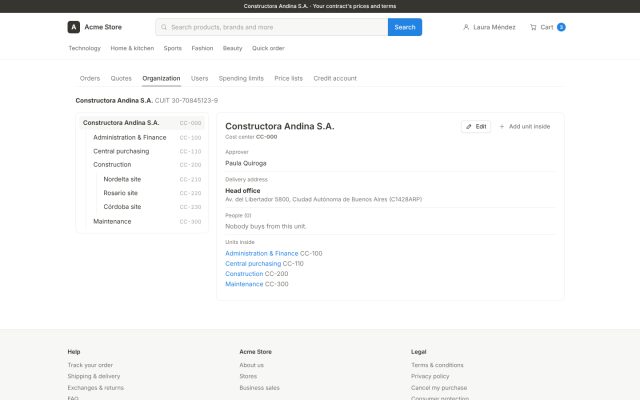Image resolution: width=640 pixels, height=400 pixels.
Task: Open Terms & conditions footer link
Action: tap(437, 365)
